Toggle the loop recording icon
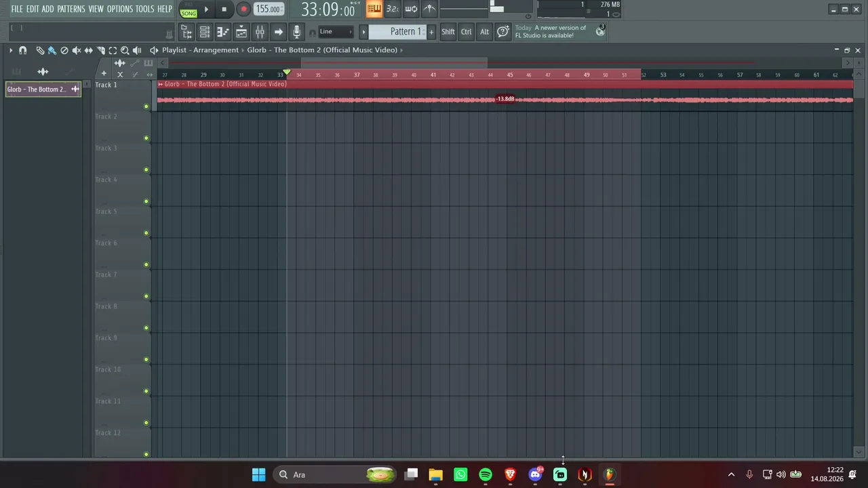 coord(411,9)
